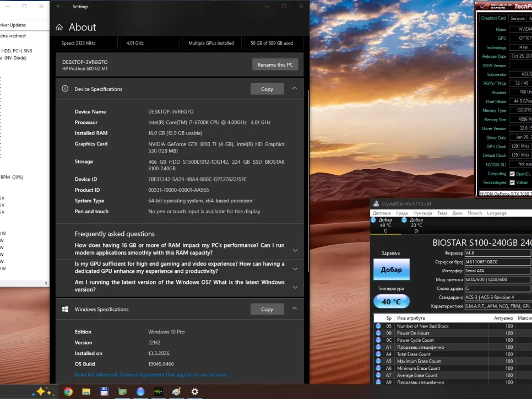Open the Microsoft Services Agreement link

click(x=150, y=375)
